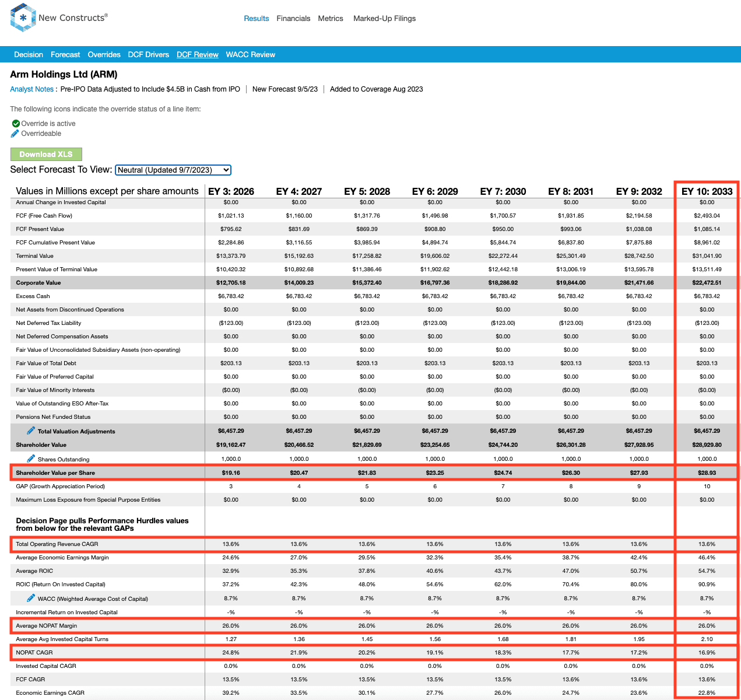741x700 pixels.
Task: Open the Results top menu
Action: tap(257, 19)
